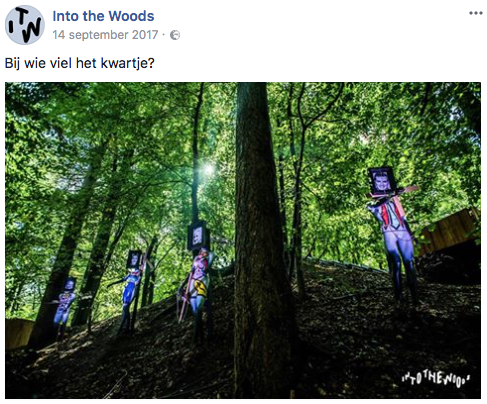Open the three-dot post options menu
Viewport: 487px width, 404px height.
click(476, 13)
